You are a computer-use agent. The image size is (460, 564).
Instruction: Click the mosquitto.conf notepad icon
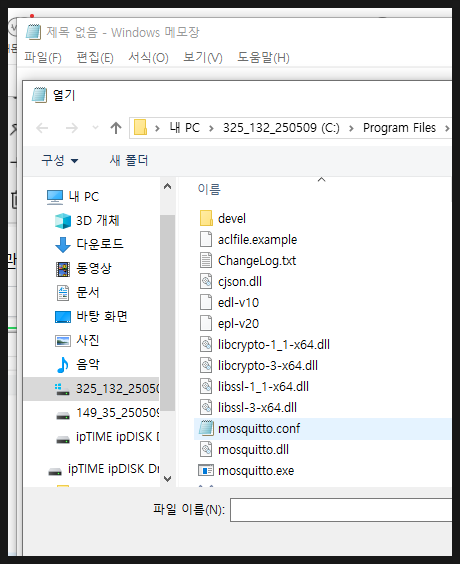tap(206, 428)
